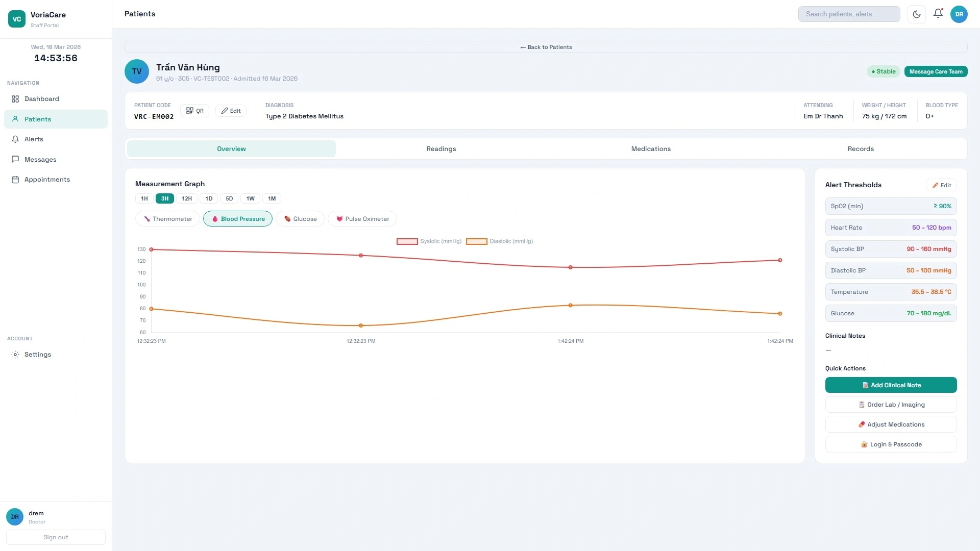
Task: Select the Glucose measurement chip
Action: pyautogui.click(x=300, y=219)
